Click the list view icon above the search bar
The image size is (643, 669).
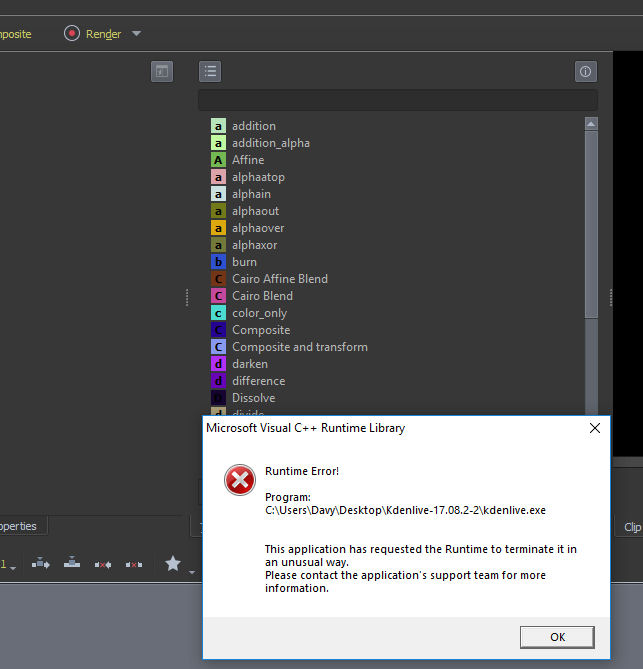[210, 71]
